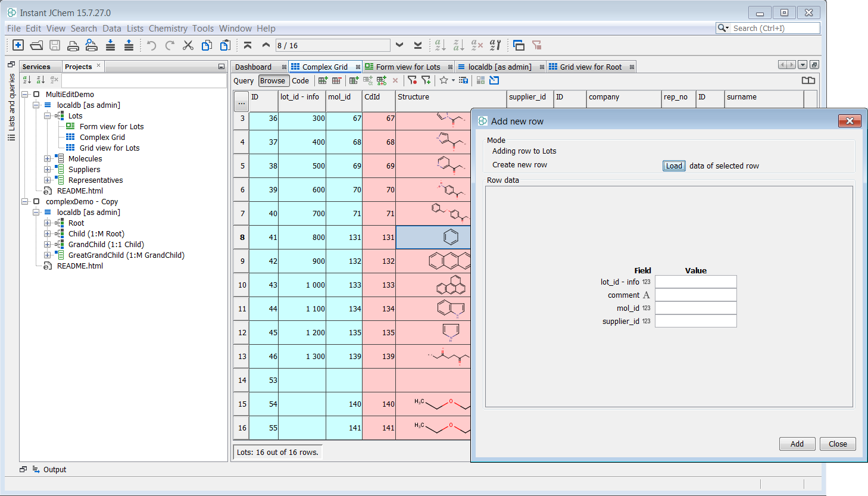The height and width of the screenshot is (496, 868).
Task: Click the comment value input field
Action: [695, 295]
